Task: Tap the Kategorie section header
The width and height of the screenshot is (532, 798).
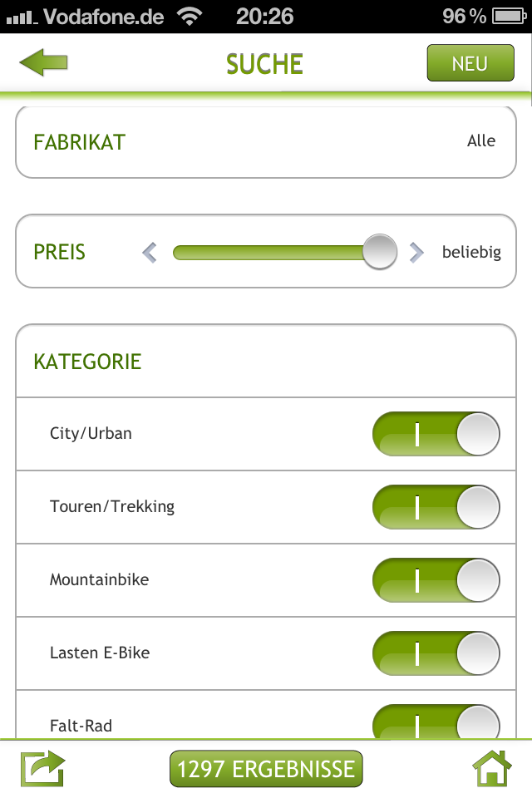Action: [87, 362]
